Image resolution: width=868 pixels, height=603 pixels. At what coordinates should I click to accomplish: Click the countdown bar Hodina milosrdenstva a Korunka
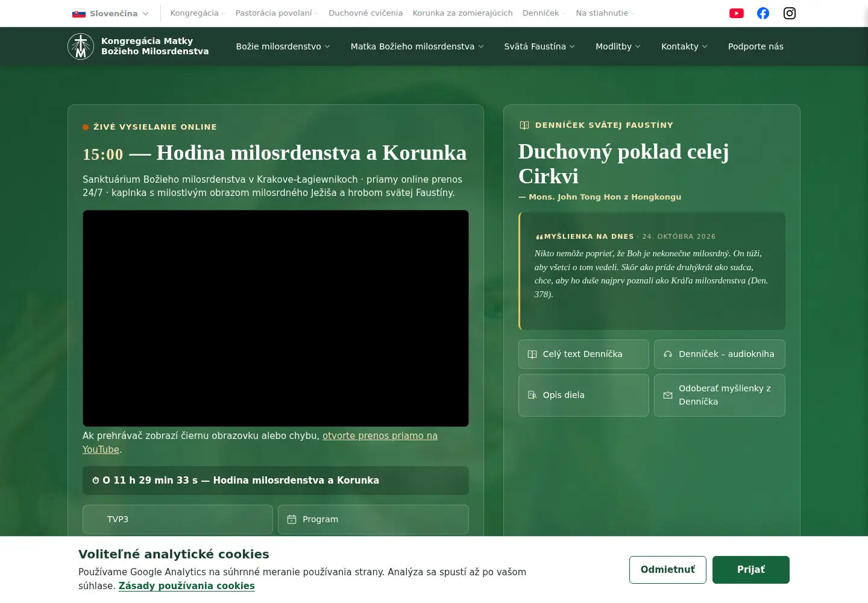tap(275, 481)
